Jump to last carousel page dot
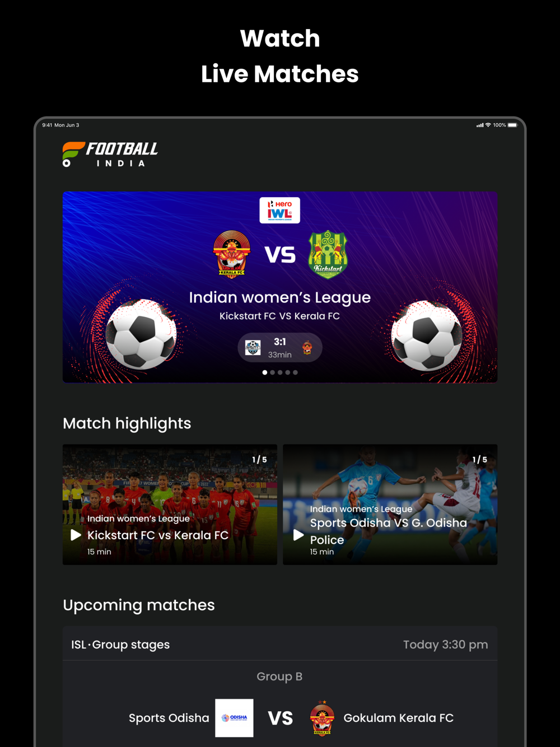Image resolution: width=560 pixels, height=747 pixels. [x=295, y=372]
